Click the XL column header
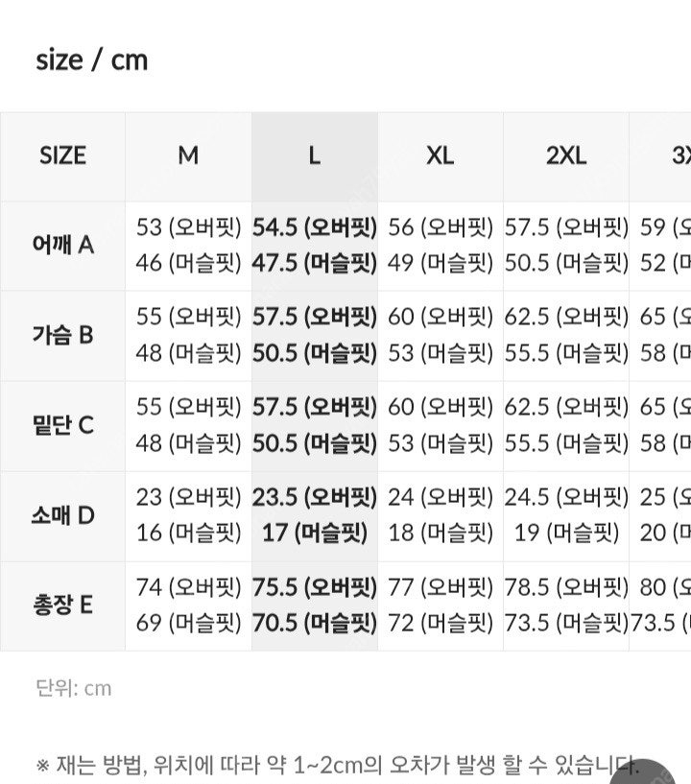Viewport: 691px width, 784px height. 440,155
